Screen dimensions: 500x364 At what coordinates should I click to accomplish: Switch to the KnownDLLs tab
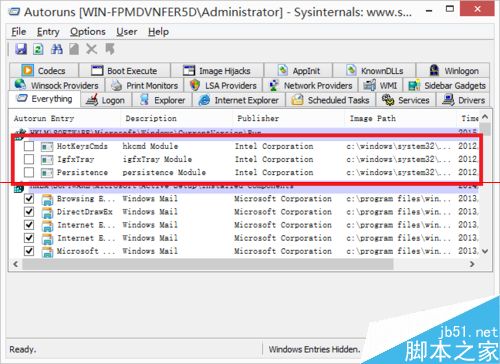coord(374,70)
